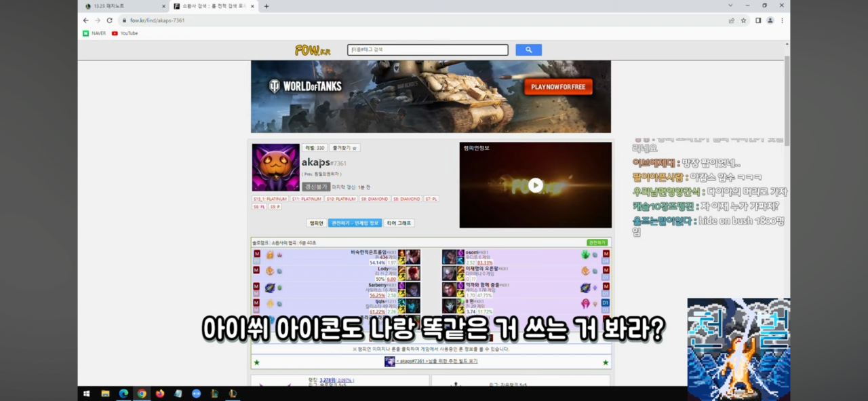868x401 pixels.
Task: Open the tab search dropdown arrow
Action: 730,5
